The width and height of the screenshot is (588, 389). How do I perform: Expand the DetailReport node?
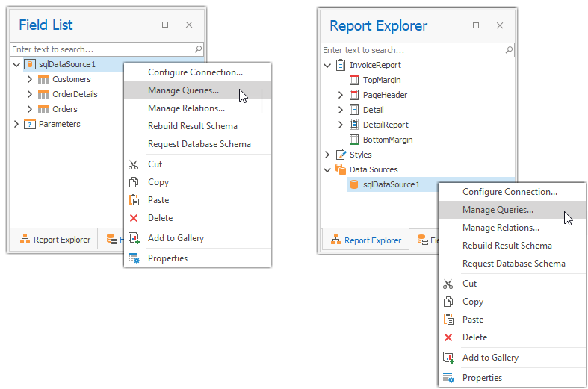pos(341,125)
